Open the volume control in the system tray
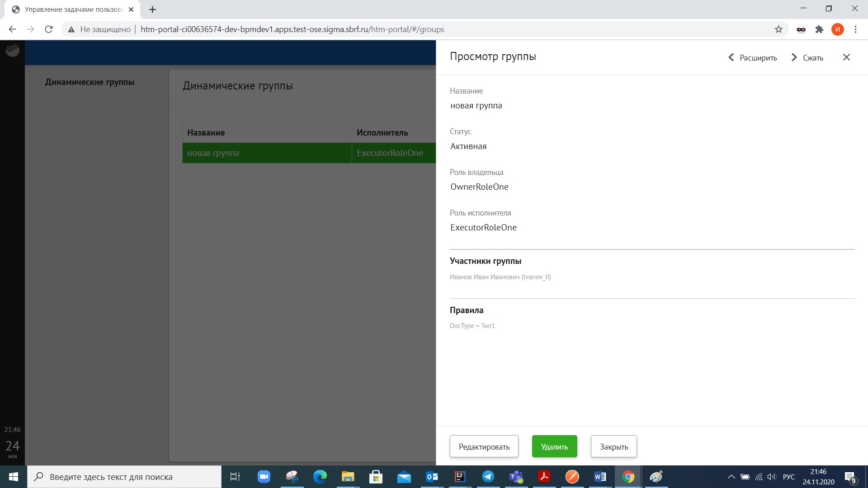Screen dimensions: 868x488 click(x=771, y=477)
